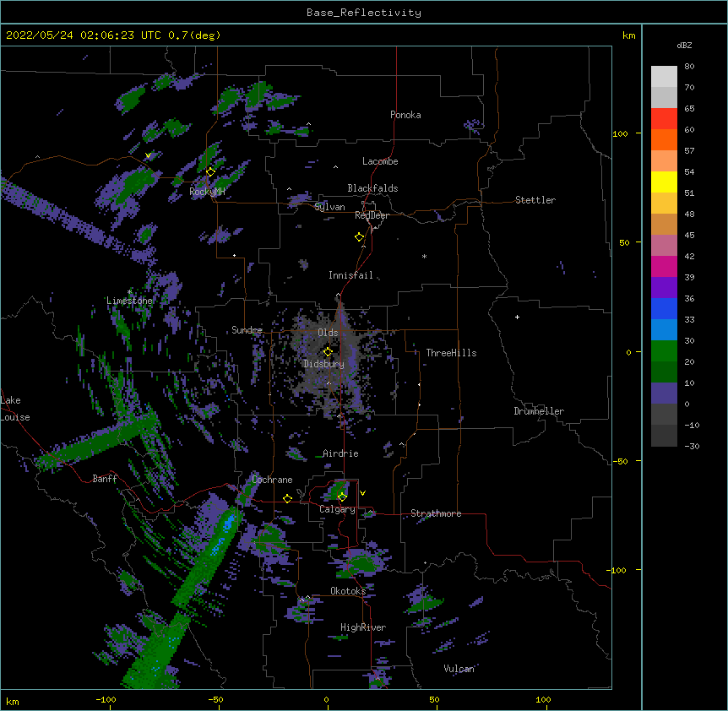The width and height of the screenshot is (728, 711).
Task: Click the 45 dBZ legend value
Action: tap(689, 236)
